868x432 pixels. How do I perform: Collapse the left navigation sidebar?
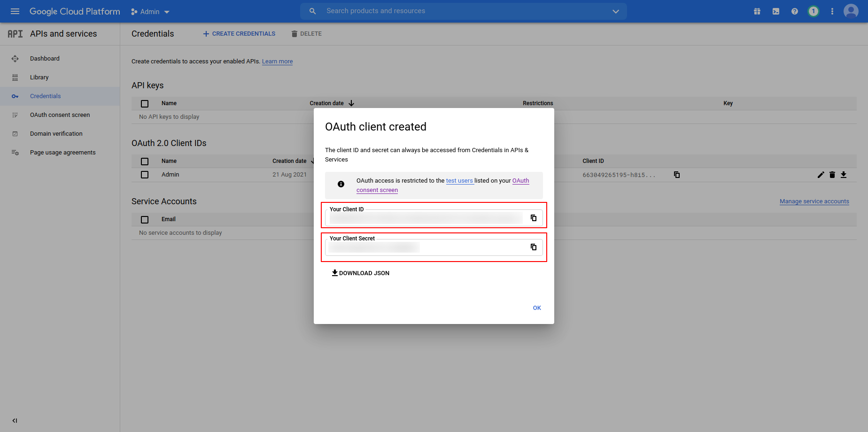(15, 421)
